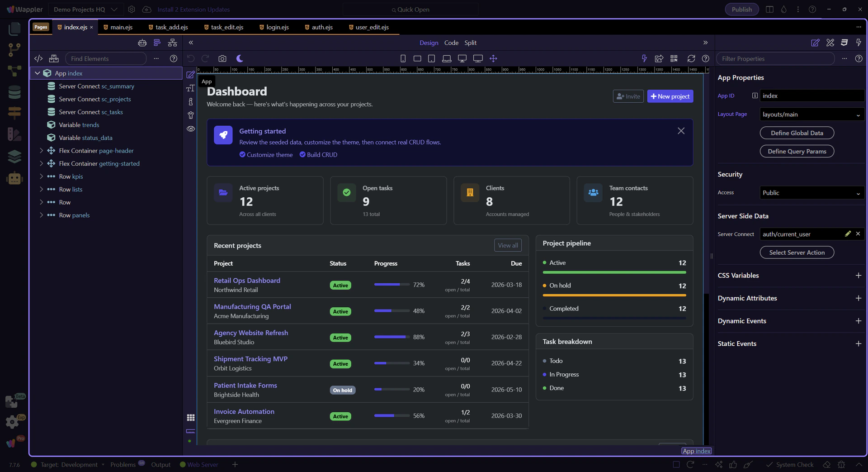Click the eye preview icon in left strip
This screenshot has height=472, width=868.
pos(191,129)
